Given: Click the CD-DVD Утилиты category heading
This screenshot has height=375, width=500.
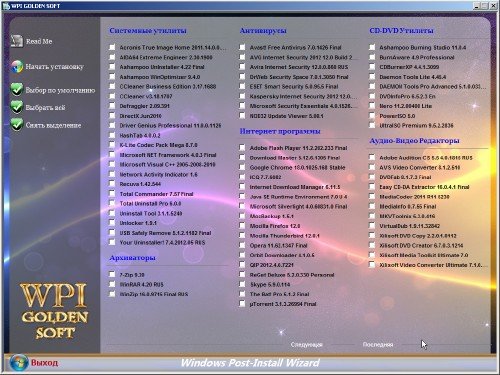Looking at the screenshot, I should point(401,31).
